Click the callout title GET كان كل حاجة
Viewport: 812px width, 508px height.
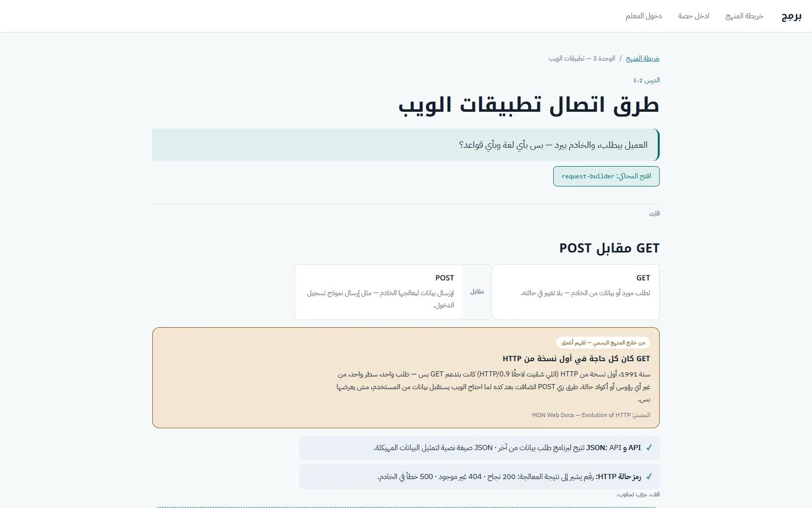[577, 359]
